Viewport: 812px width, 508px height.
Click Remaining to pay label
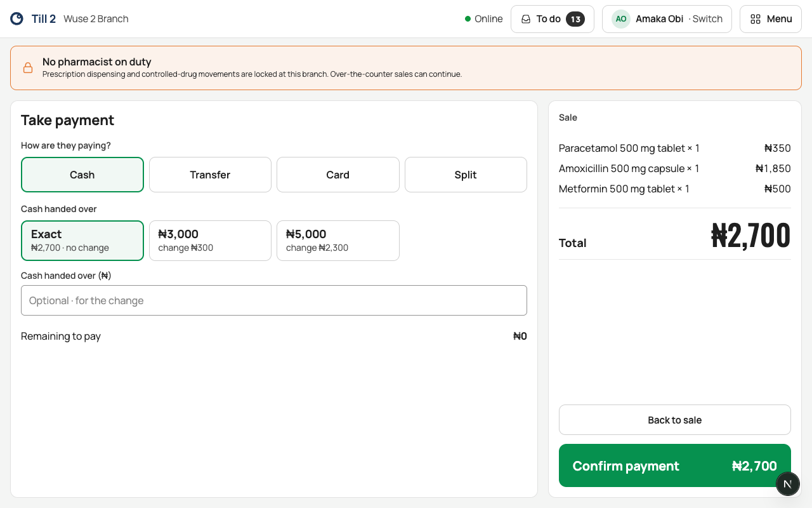point(61,337)
